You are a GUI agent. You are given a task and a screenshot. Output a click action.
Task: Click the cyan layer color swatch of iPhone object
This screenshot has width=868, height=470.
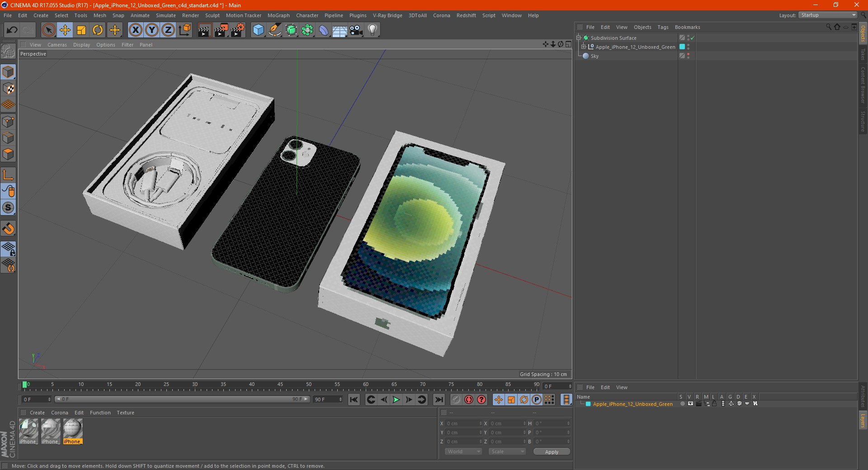[682, 47]
